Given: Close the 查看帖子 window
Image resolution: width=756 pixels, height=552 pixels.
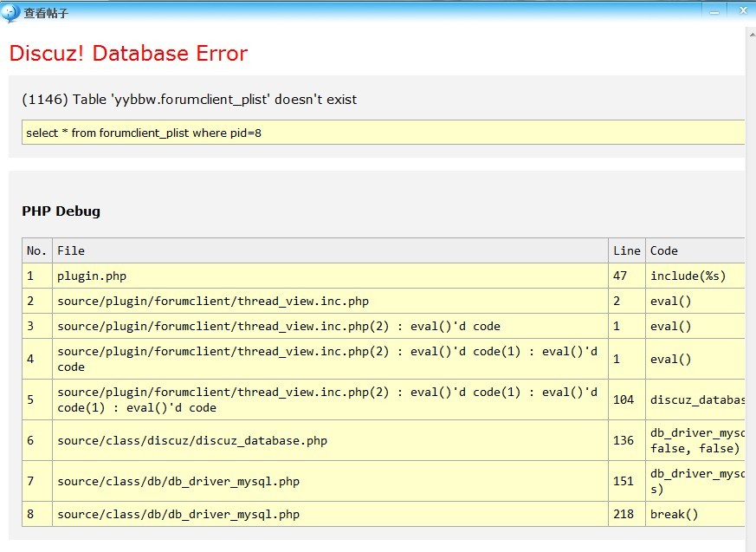Looking at the screenshot, I should (743, 11).
